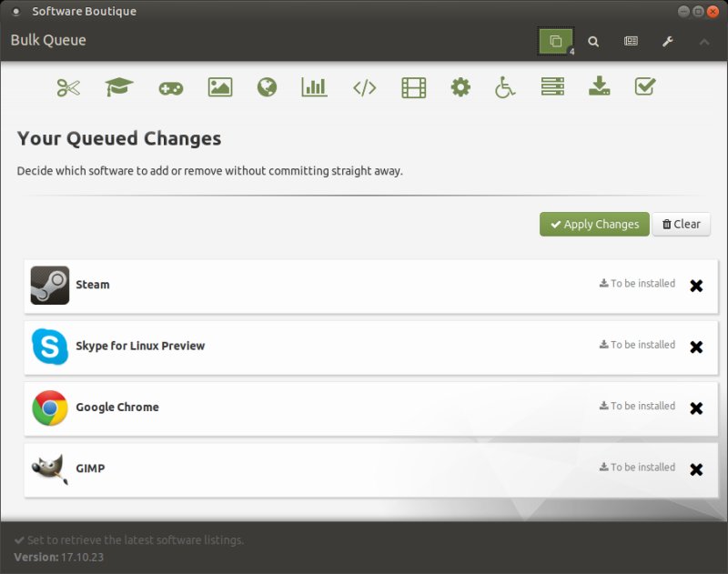Click 'To be installed' status for Skype
The image size is (728, 574).
tap(637, 344)
